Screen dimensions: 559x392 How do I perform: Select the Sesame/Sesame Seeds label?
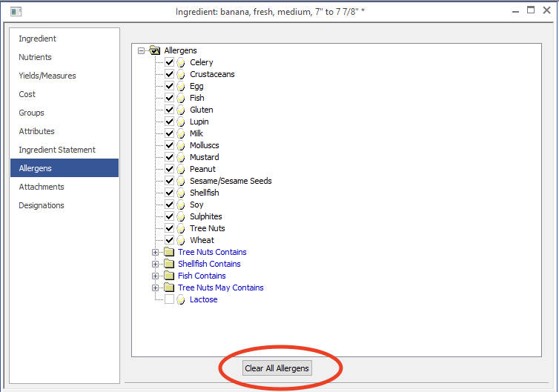[x=231, y=181]
